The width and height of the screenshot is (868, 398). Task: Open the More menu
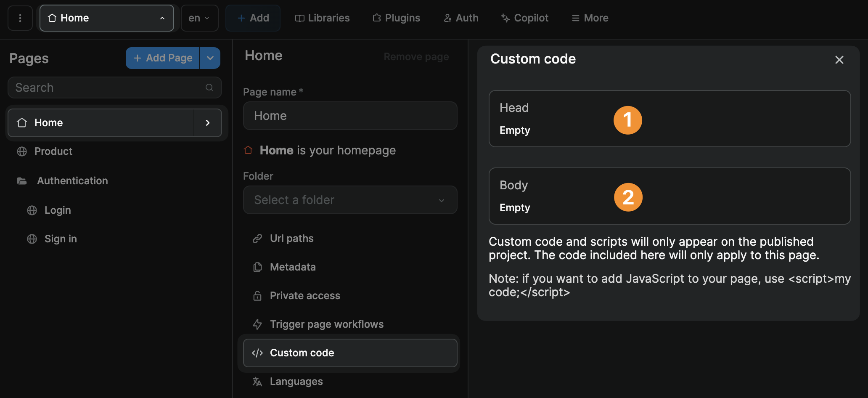point(589,18)
